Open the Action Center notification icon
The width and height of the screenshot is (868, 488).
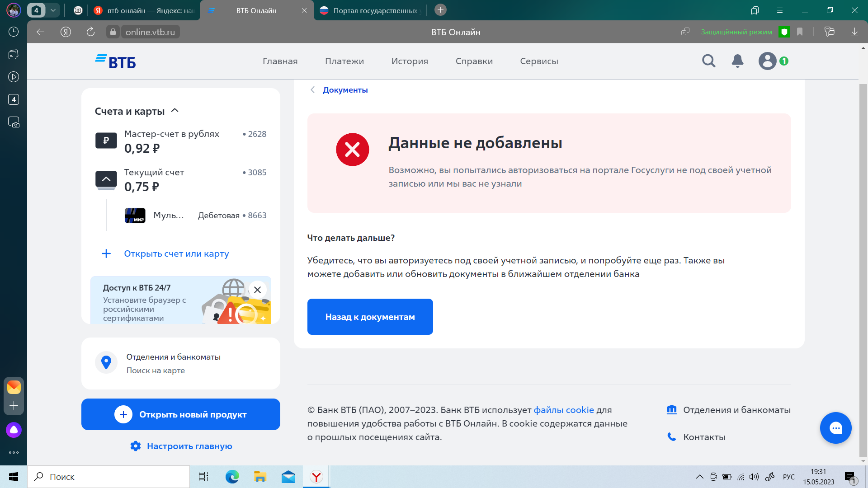click(850, 477)
